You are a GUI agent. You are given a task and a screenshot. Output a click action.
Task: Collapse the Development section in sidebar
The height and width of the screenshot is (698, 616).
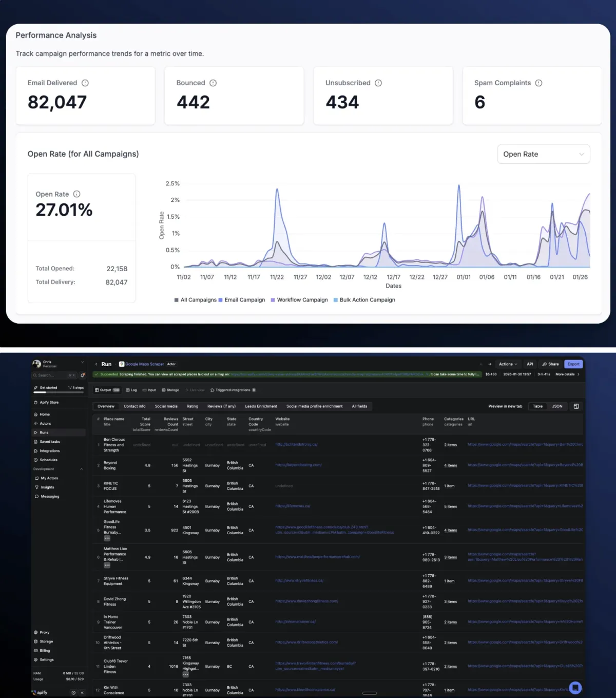[x=81, y=469]
